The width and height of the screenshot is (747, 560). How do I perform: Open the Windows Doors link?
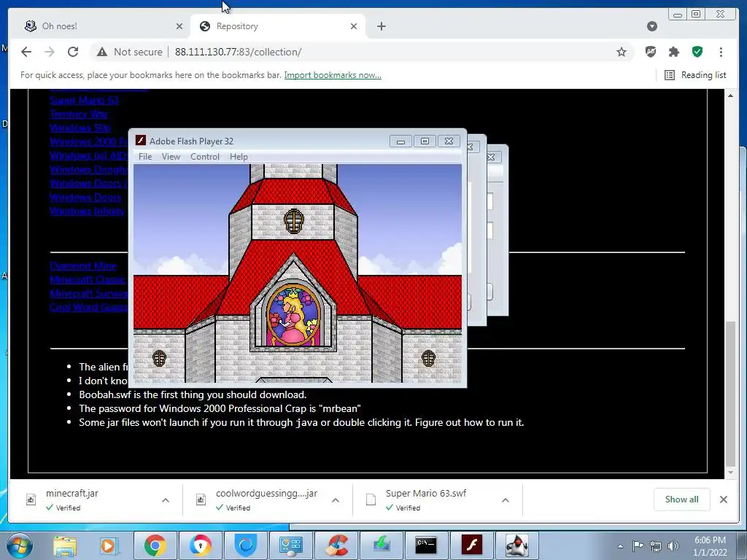85,197
